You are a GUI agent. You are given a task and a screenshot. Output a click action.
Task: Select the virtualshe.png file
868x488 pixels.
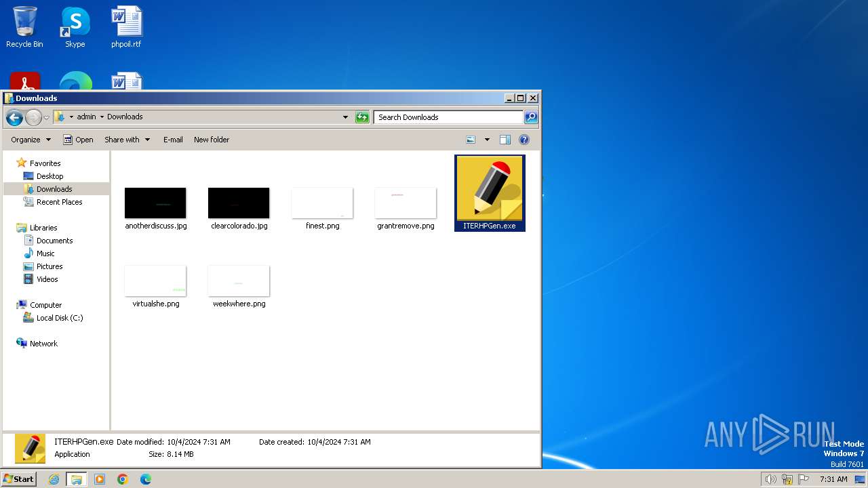[x=155, y=287]
